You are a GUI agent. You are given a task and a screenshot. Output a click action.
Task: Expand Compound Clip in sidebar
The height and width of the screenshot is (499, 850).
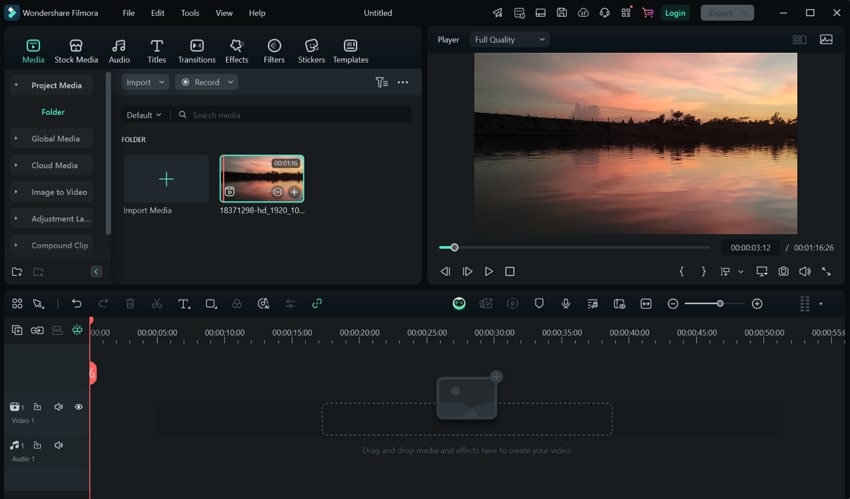[16, 245]
